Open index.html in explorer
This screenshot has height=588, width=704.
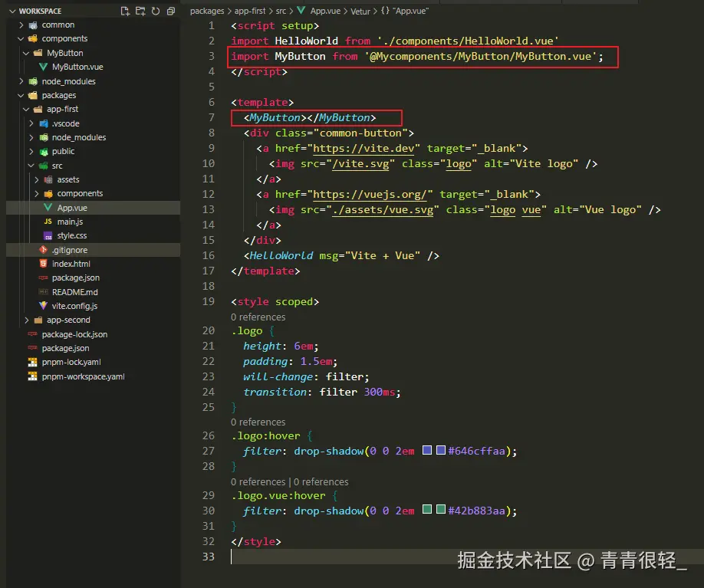71,264
